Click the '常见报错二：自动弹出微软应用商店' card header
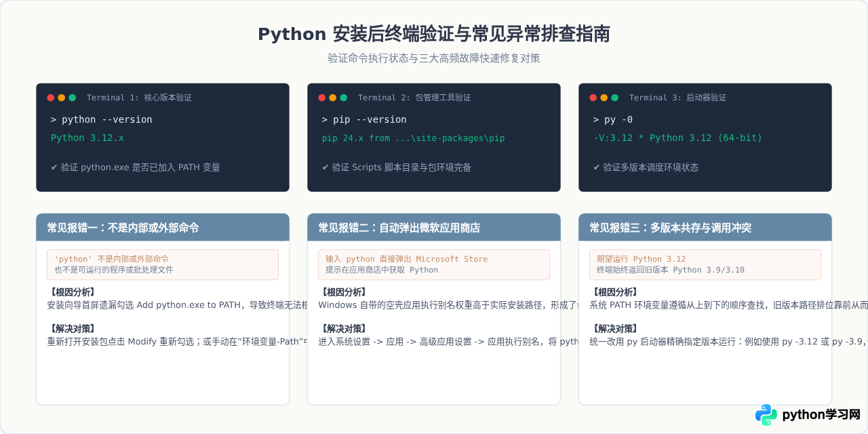 tap(434, 228)
